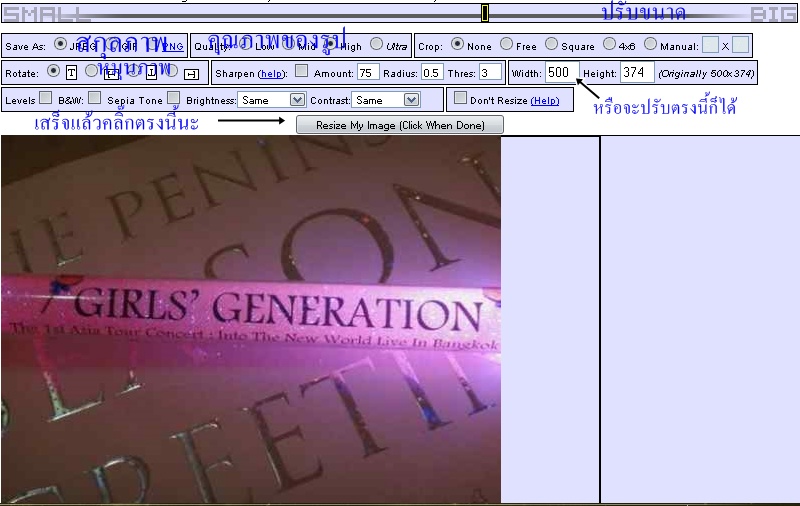Enable the B&W checkbox
This screenshot has height=506, width=800.
tap(94, 97)
